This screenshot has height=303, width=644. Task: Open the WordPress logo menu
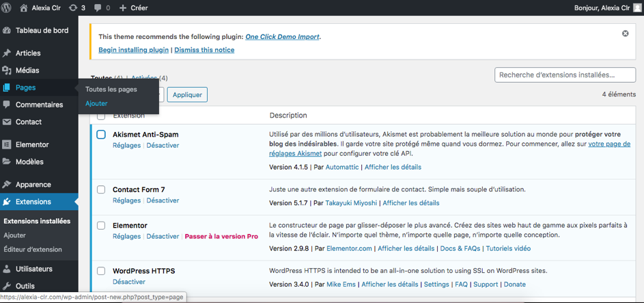pos(7,8)
